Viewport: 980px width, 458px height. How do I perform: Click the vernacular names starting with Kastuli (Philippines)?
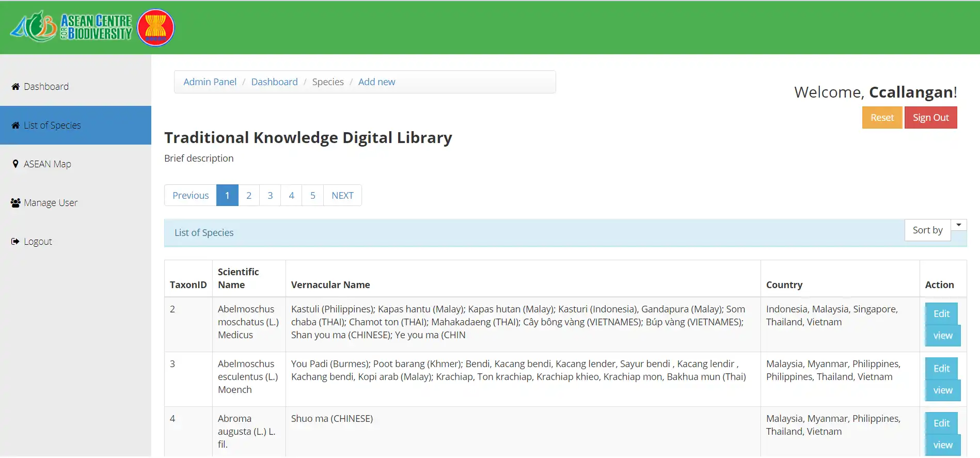(518, 322)
